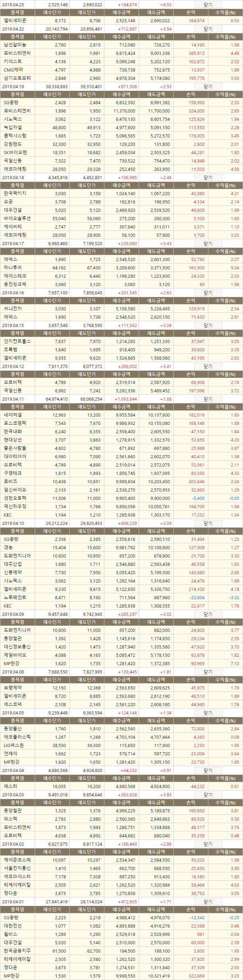Viewport: 243px width, 980px height.
Task: Click 닫기 on the 2019.04.18 row
Action: [x=208, y=178]
